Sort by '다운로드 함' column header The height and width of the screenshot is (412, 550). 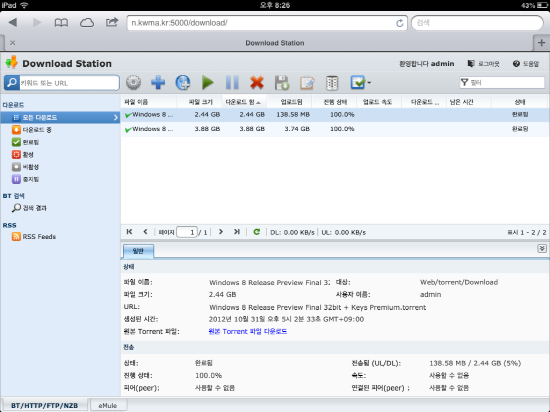[244, 102]
